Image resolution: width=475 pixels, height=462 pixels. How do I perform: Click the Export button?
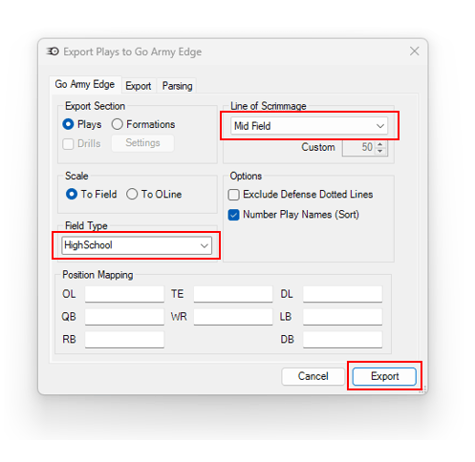[384, 376]
